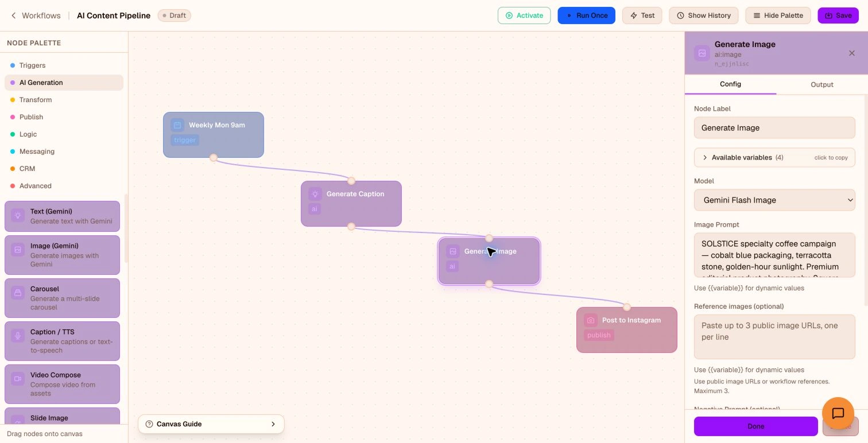Click the purple Done button
This screenshot has height=443, width=868.
[755, 426]
